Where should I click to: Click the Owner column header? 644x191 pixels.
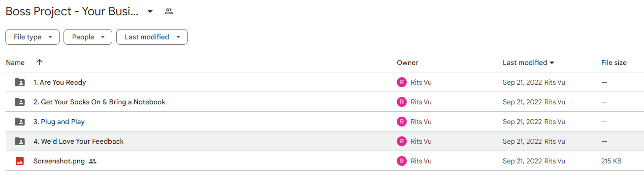(408, 63)
